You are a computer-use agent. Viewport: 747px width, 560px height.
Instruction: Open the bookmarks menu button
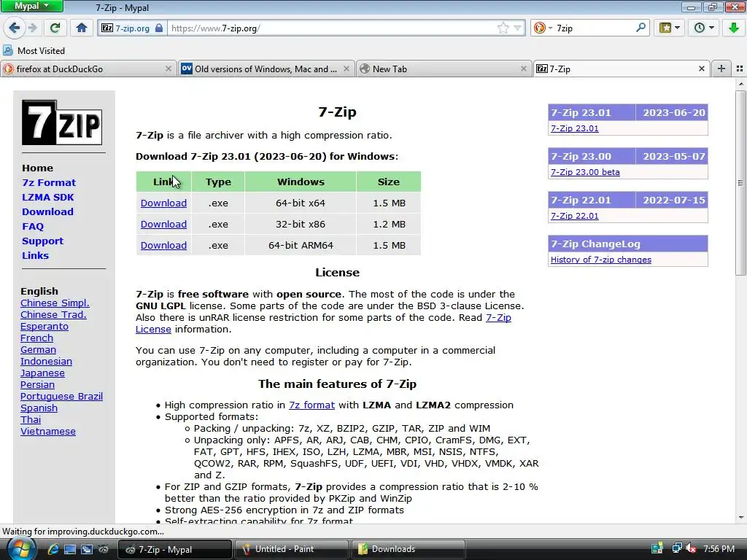click(x=665, y=28)
